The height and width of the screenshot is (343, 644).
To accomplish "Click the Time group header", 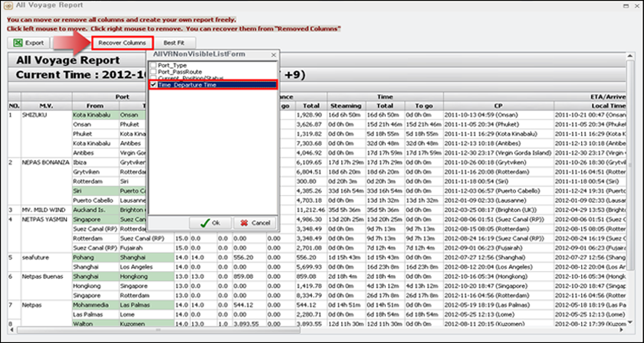I will (x=385, y=96).
